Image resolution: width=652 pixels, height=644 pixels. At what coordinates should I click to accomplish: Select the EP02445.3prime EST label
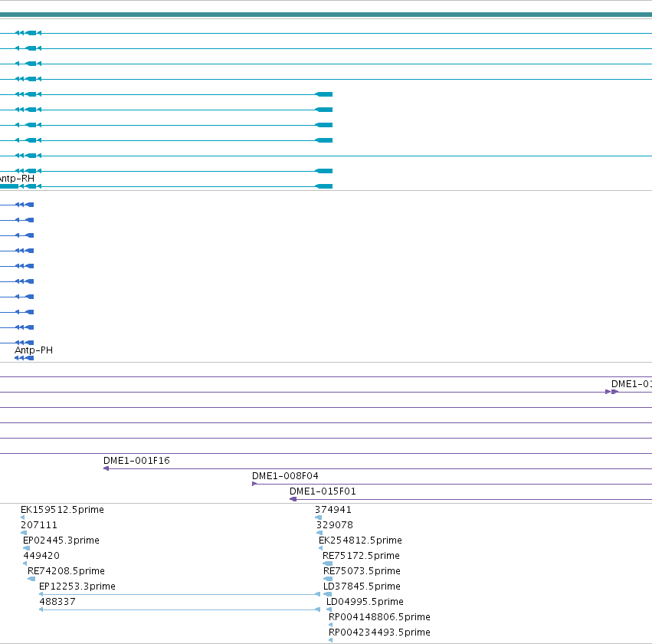(61, 540)
